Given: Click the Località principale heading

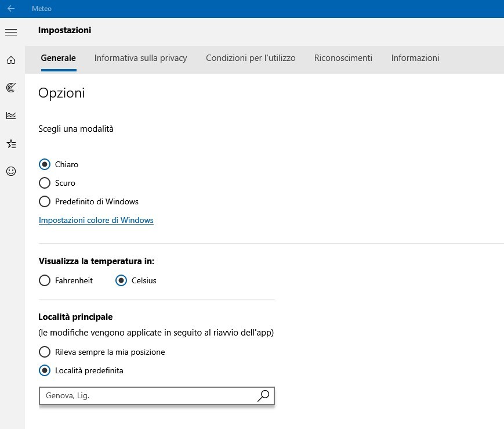Looking at the screenshot, I should point(75,317).
